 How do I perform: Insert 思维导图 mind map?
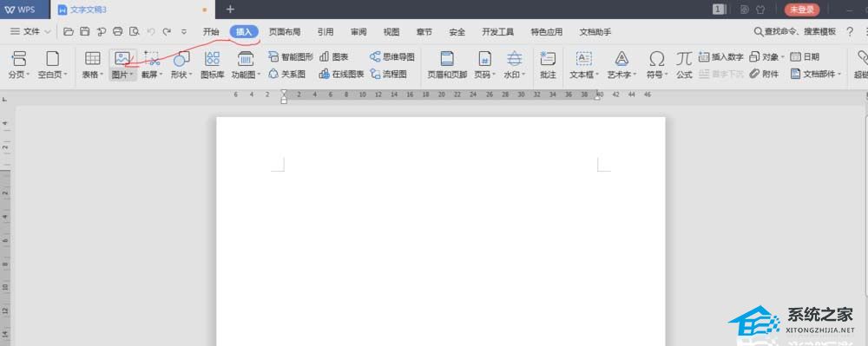pos(392,56)
